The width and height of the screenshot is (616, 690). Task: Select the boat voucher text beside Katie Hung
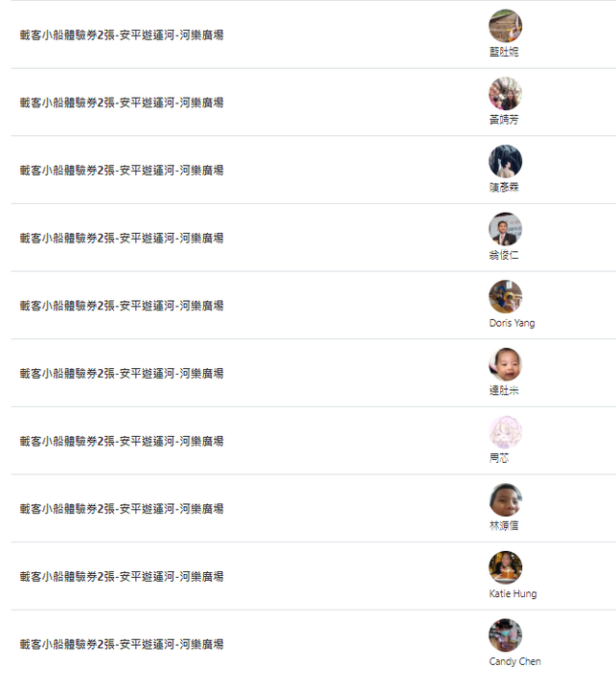122,577
